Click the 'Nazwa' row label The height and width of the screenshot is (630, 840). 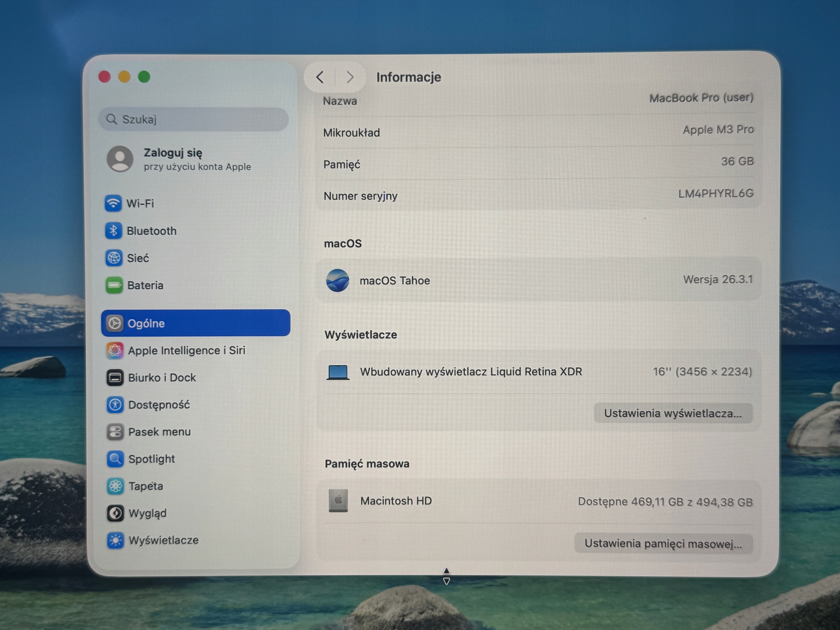coord(340,101)
